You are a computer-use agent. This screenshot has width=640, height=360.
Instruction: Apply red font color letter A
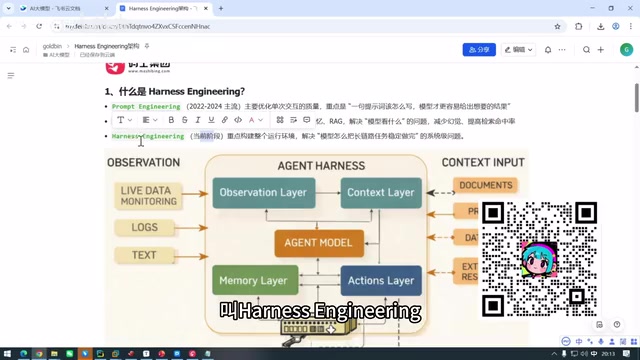[251, 120]
